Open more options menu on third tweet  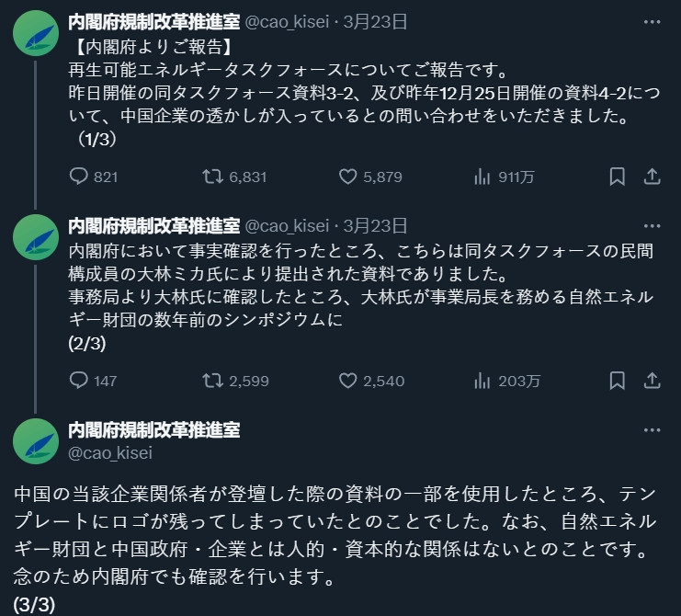pos(652,429)
